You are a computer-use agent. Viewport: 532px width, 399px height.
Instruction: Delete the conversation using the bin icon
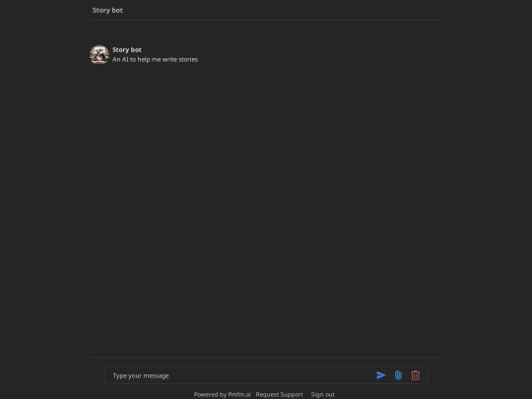coord(416,375)
